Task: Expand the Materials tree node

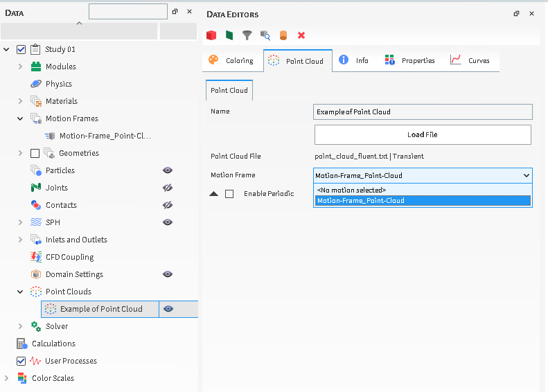Action: 20,101
